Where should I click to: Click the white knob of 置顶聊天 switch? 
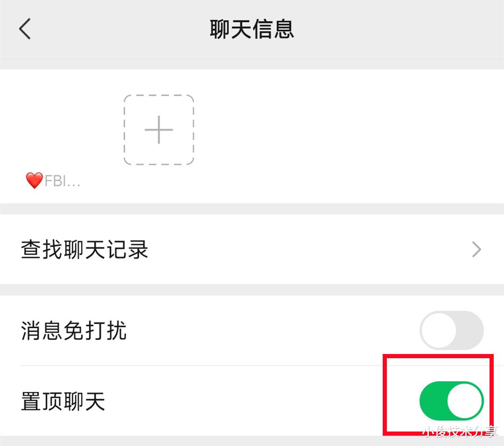click(x=464, y=401)
